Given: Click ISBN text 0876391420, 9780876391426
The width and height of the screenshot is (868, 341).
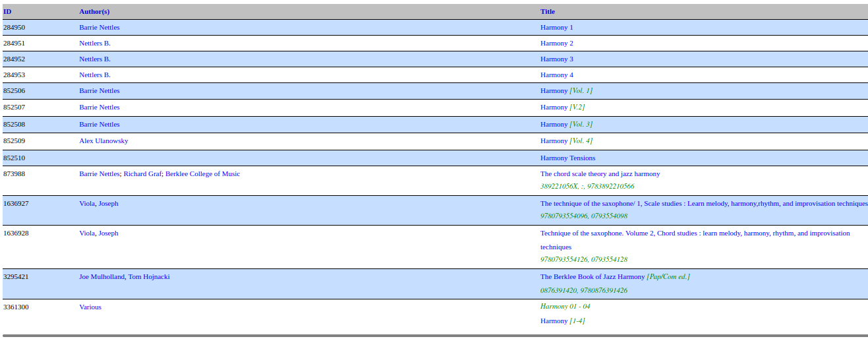Looking at the screenshot, I should coord(584,290).
